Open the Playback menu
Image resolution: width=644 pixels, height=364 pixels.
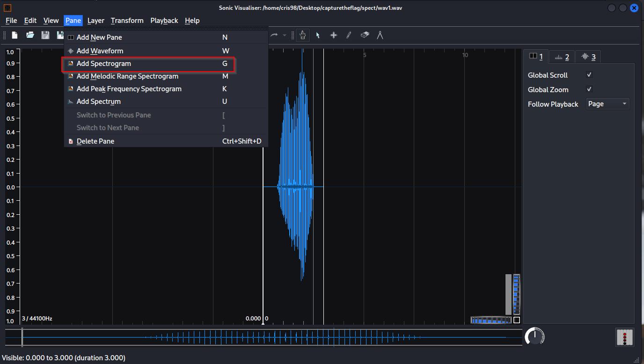tap(164, 21)
